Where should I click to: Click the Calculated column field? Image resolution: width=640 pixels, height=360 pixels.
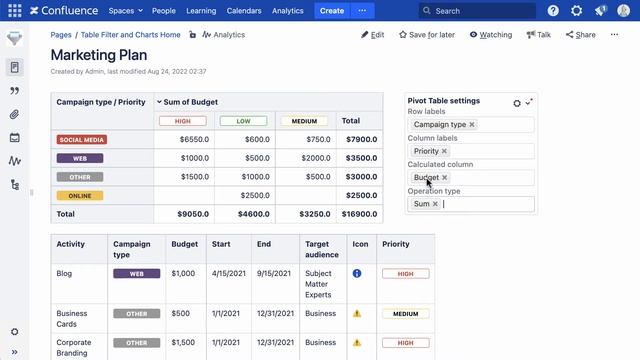pyautogui.click(x=471, y=178)
